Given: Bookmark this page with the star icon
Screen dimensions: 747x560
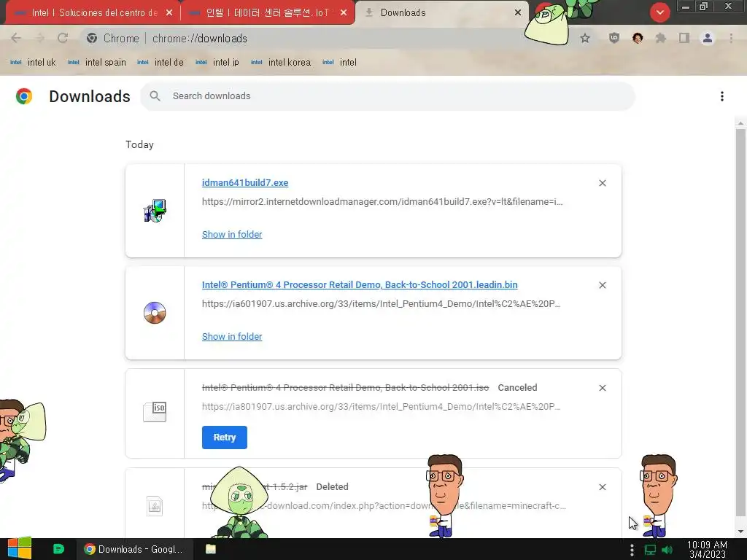Looking at the screenshot, I should pos(585,38).
